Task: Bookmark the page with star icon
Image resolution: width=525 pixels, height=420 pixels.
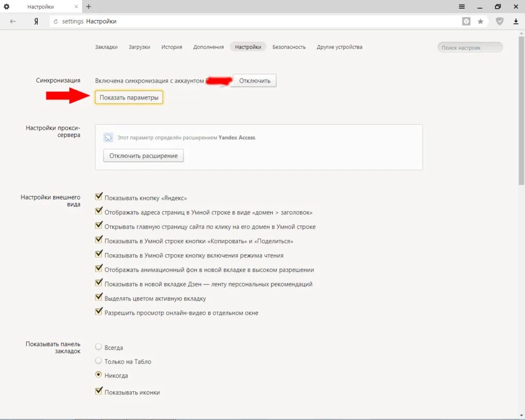Action: point(480,22)
